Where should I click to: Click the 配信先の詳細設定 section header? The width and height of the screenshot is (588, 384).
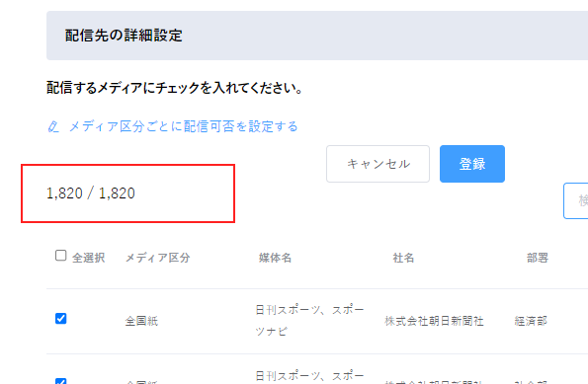124,36
